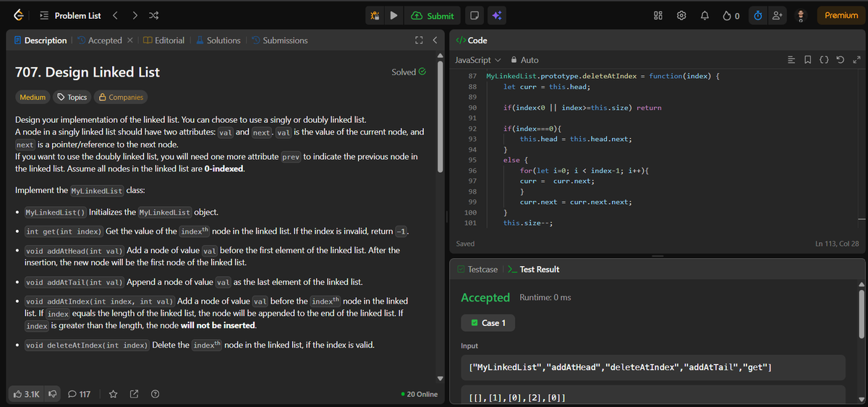Click the Solved status indicator

(x=409, y=72)
